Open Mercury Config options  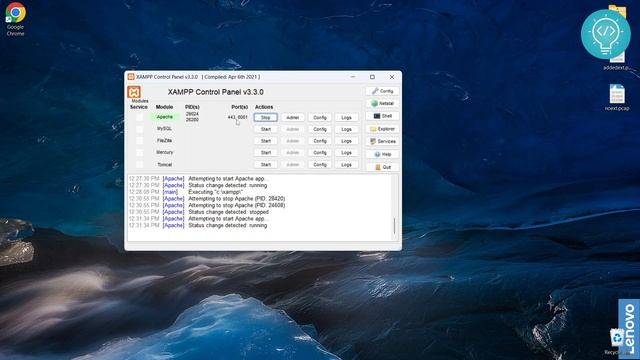[320, 152]
